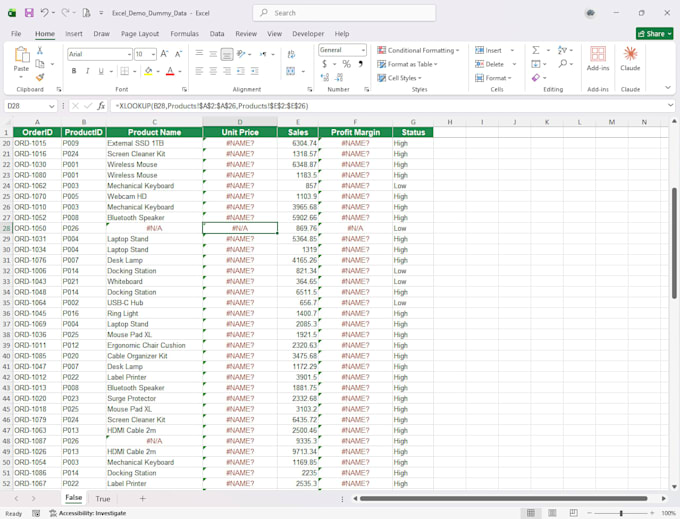Expand Format as Table menu

point(407,64)
